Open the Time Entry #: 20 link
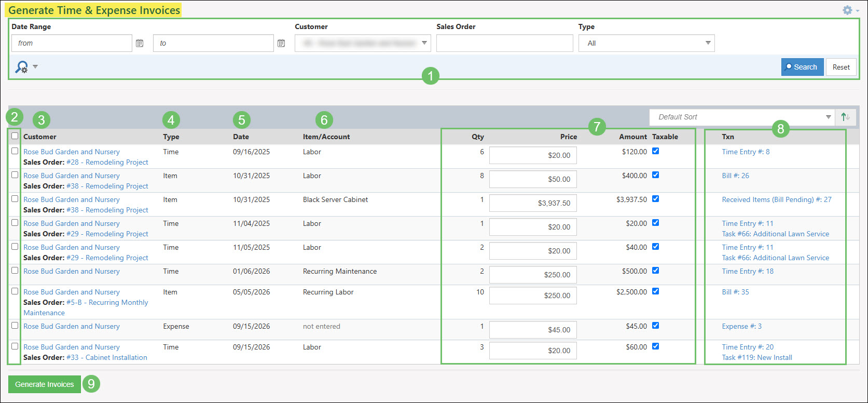 (x=748, y=347)
